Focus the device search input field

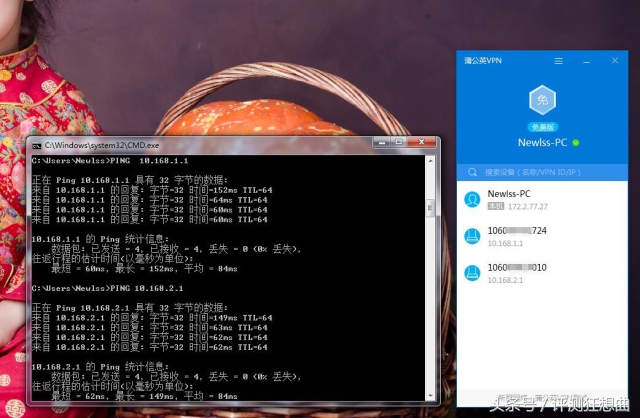(x=545, y=172)
